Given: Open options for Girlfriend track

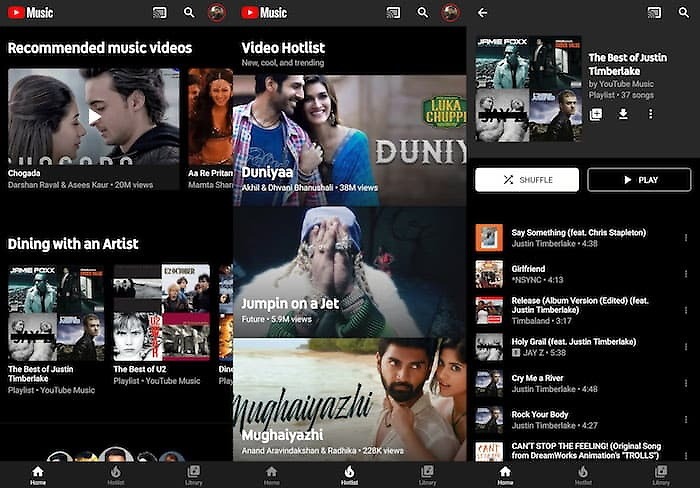Looking at the screenshot, I should (x=686, y=274).
